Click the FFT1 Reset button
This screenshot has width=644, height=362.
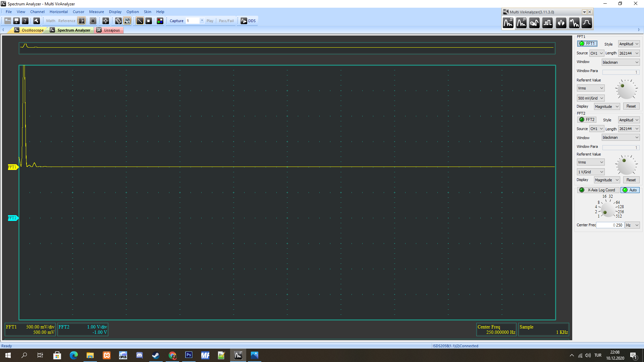click(x=631, y=106)
